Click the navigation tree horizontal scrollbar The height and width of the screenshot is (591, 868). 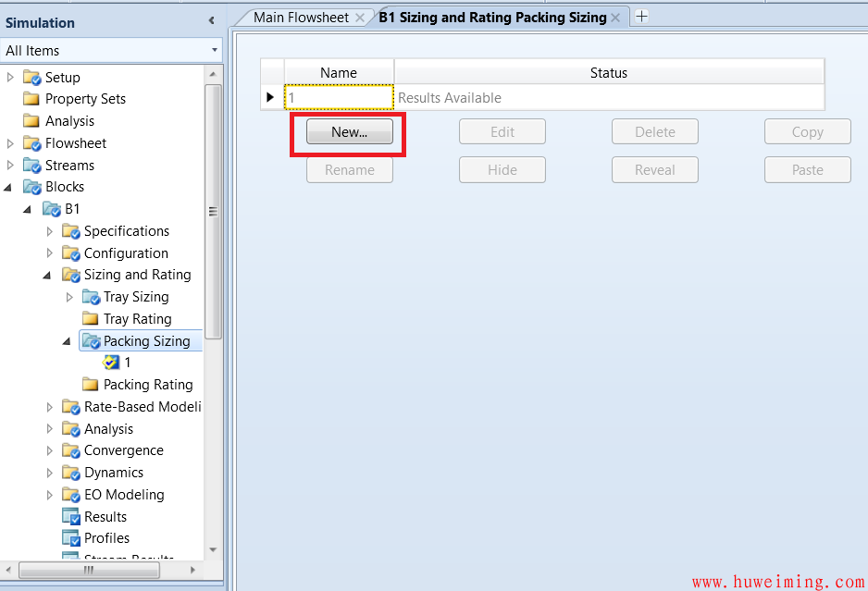(x=88, y=570)
